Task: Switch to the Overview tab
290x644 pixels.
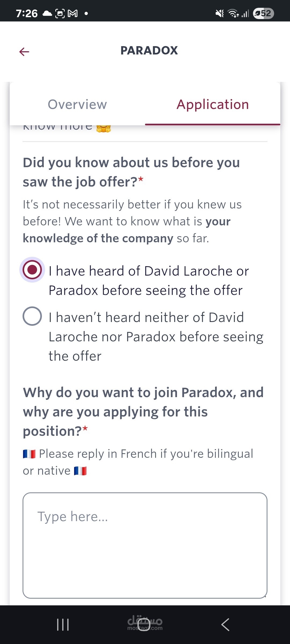Action: click(x=77, y=104)
